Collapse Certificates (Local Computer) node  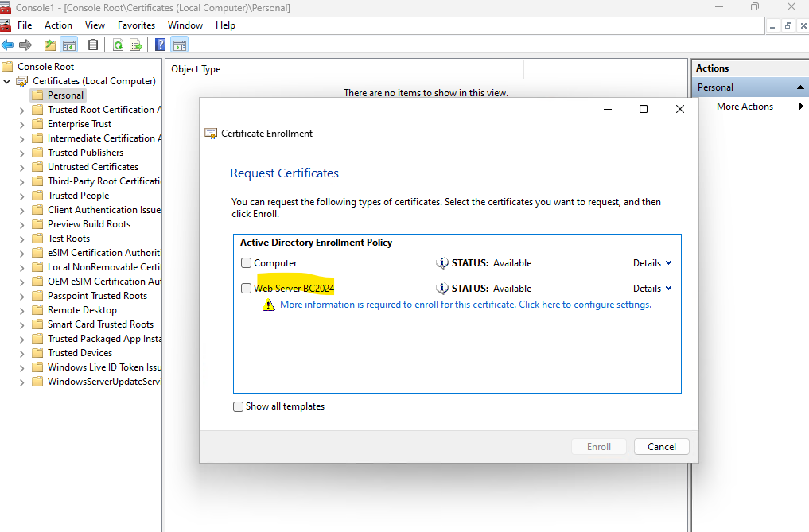[6, 82]
